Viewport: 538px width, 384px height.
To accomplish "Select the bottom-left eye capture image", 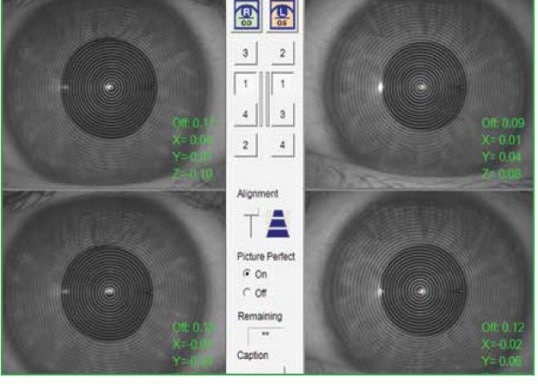I will pyautogui.click(x=114, y=282).
